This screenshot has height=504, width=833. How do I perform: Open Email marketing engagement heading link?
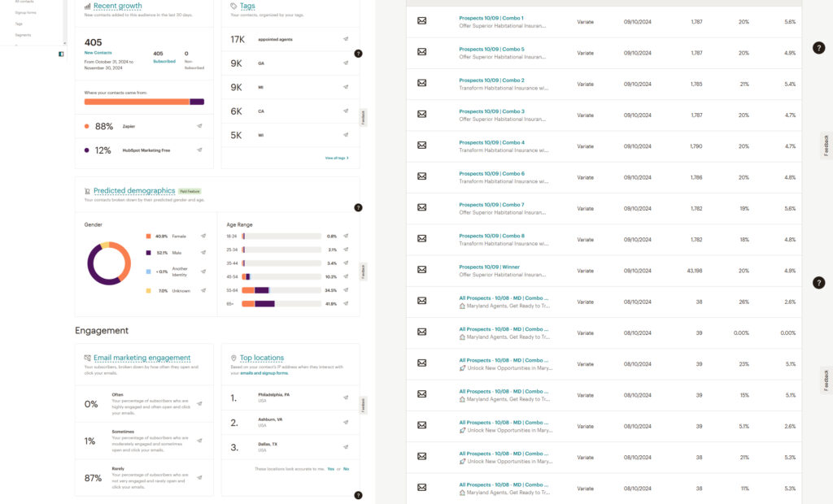point(142,358)
